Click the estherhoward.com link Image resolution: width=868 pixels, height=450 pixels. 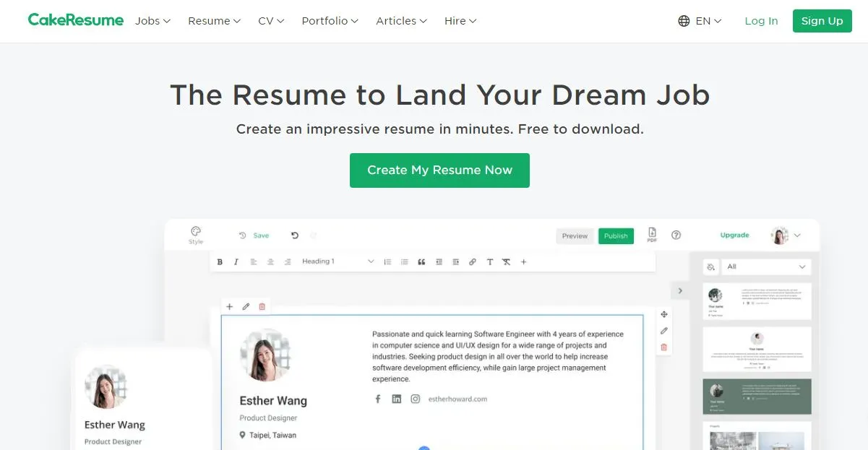457,399
